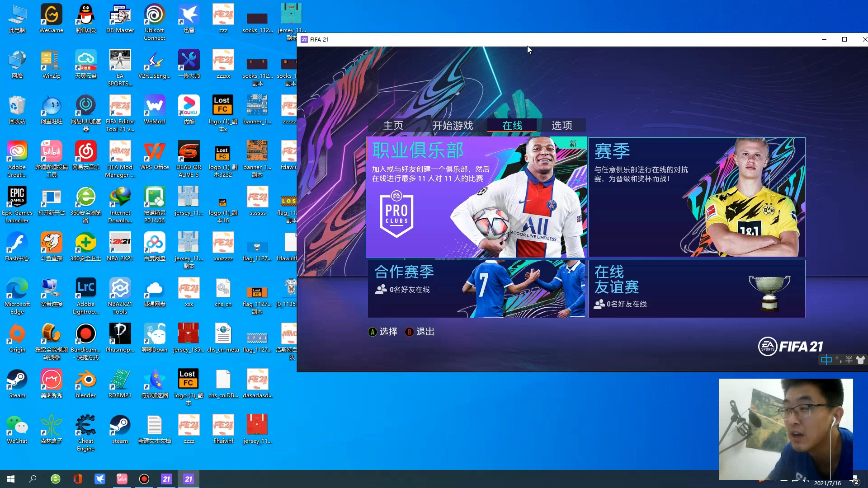Open the Adobe Lightroom desktop icon

point(85,296)
